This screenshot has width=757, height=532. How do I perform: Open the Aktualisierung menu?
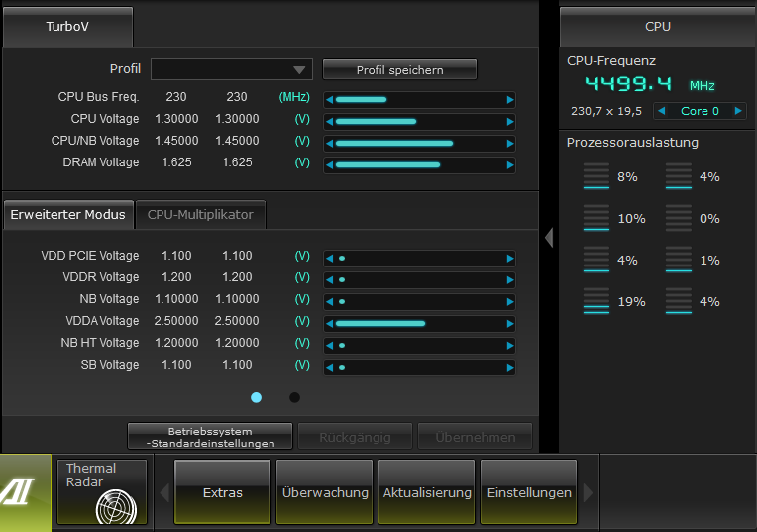coord(427,492)
